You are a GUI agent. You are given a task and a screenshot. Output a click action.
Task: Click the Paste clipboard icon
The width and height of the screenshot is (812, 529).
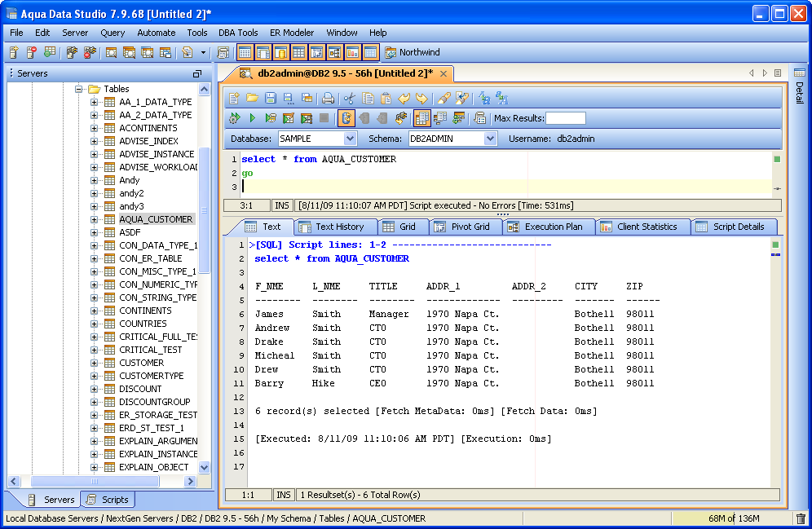[x=386, y=99]
